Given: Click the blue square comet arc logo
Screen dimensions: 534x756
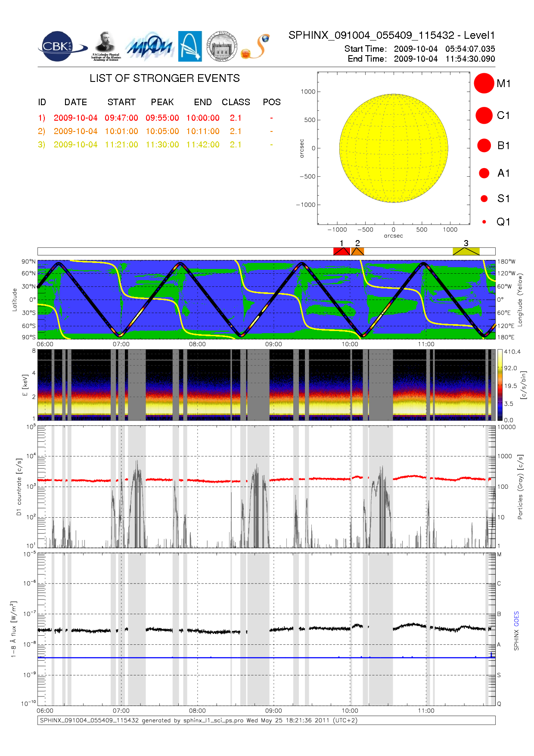Looking at the screenshot, I should point(190,46).
